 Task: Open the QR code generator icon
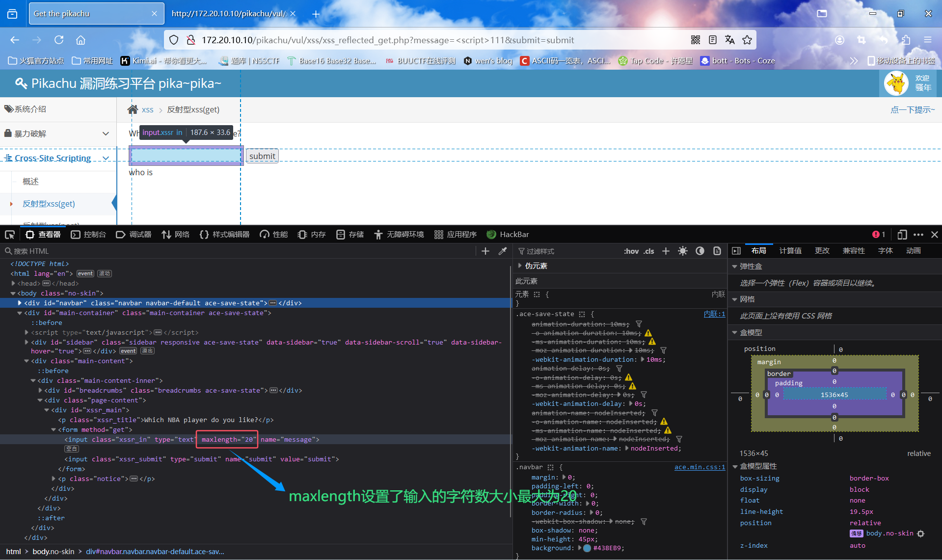[x=696, y=40]
